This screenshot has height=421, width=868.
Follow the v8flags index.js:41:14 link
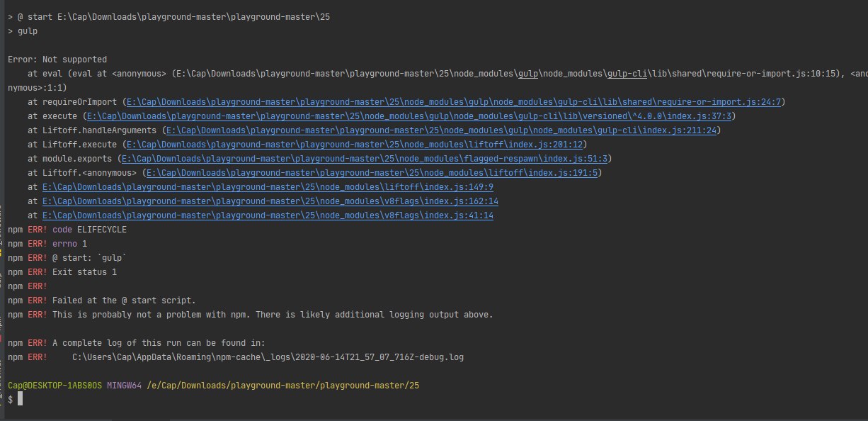click(x=268, y=215)
